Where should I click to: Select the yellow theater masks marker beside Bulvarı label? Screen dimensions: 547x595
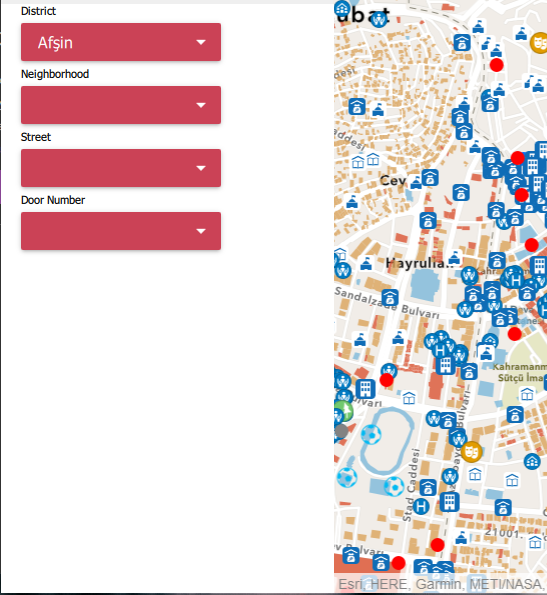[x=471, y=452]
